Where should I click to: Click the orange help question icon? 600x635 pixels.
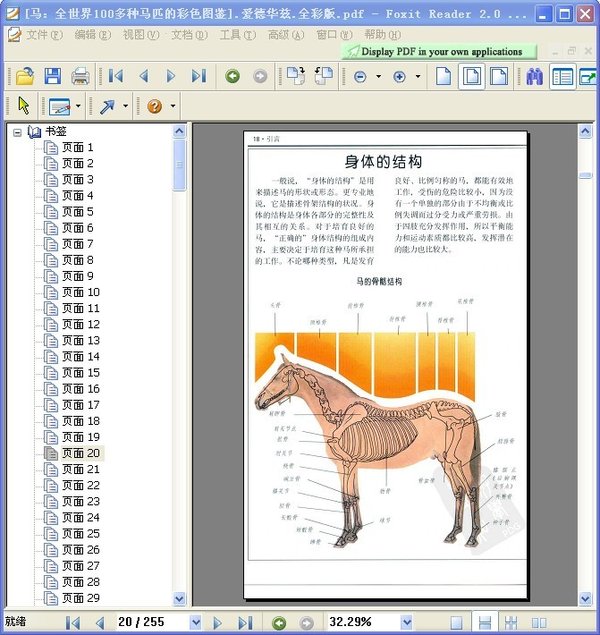pos(154,107)
